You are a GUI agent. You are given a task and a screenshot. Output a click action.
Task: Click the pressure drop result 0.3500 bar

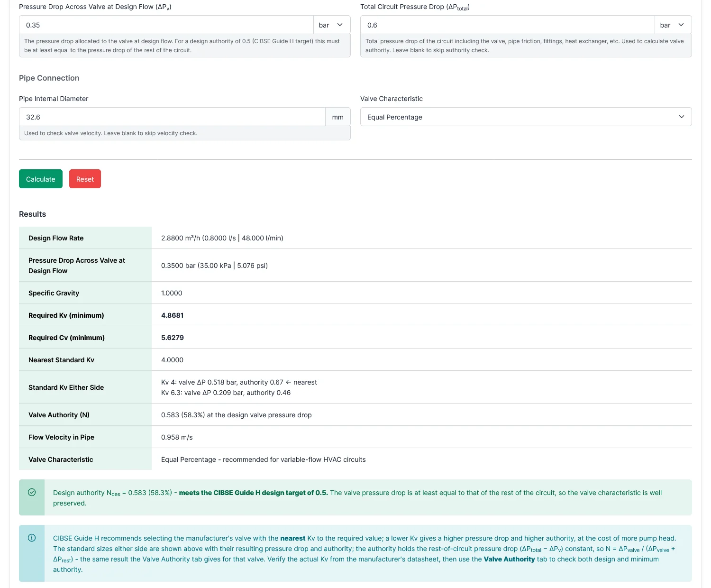(214, 266)
